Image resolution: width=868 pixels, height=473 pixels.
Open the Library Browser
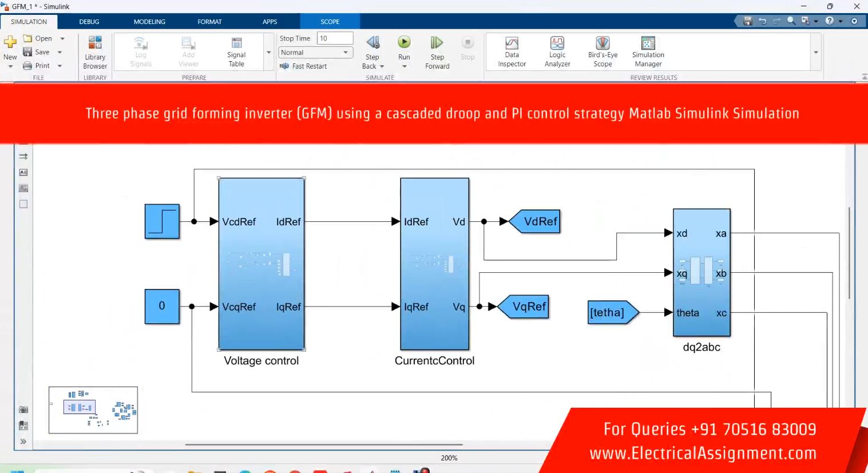click(x=95, y=51)
